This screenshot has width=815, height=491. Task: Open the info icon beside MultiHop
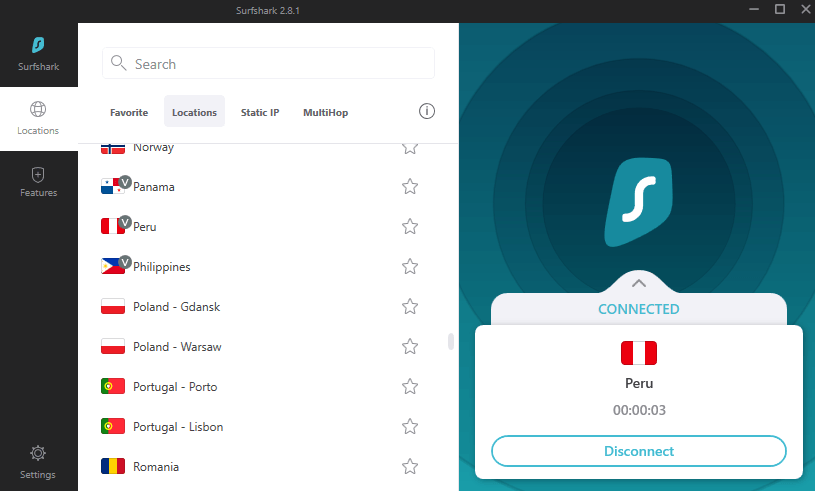tap(427, 111)
